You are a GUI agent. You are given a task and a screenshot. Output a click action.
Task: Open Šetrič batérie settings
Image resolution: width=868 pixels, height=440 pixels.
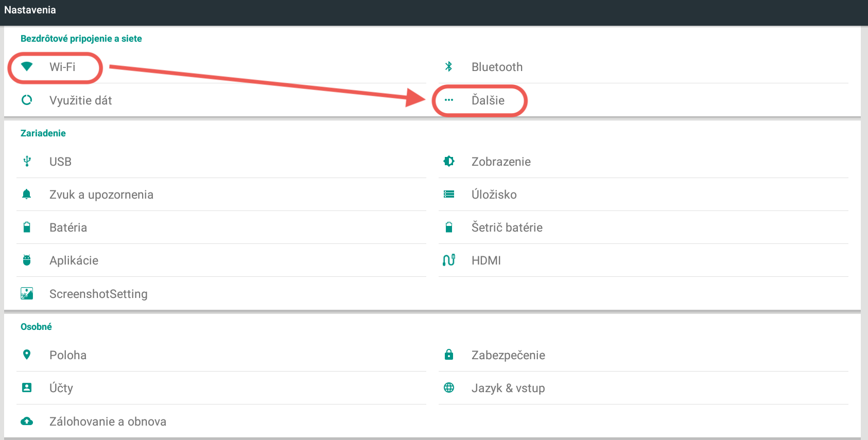[507, 227]
